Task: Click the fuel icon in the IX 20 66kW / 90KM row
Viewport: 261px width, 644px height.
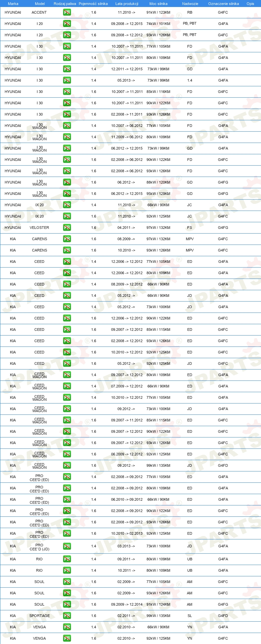Action: (67, 205)
